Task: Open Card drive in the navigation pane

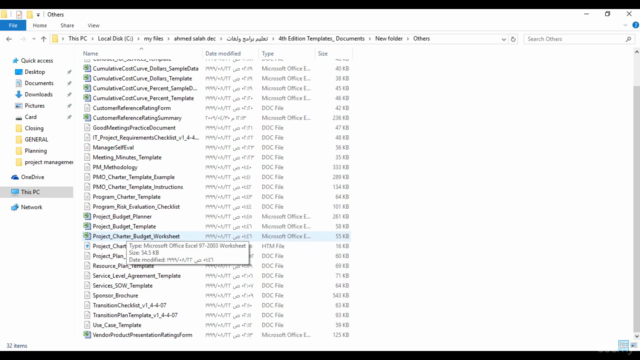Action: pos(30,117)
